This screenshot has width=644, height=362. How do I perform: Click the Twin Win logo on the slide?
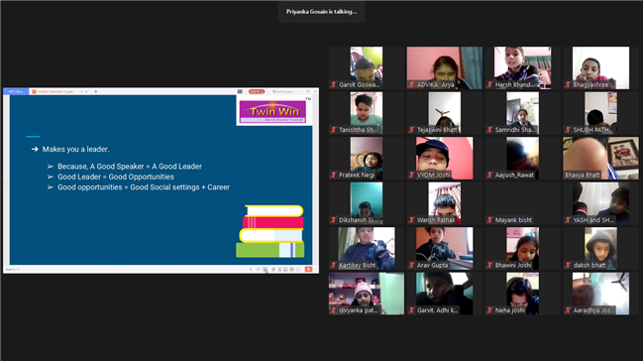click(x=273, y=111)
